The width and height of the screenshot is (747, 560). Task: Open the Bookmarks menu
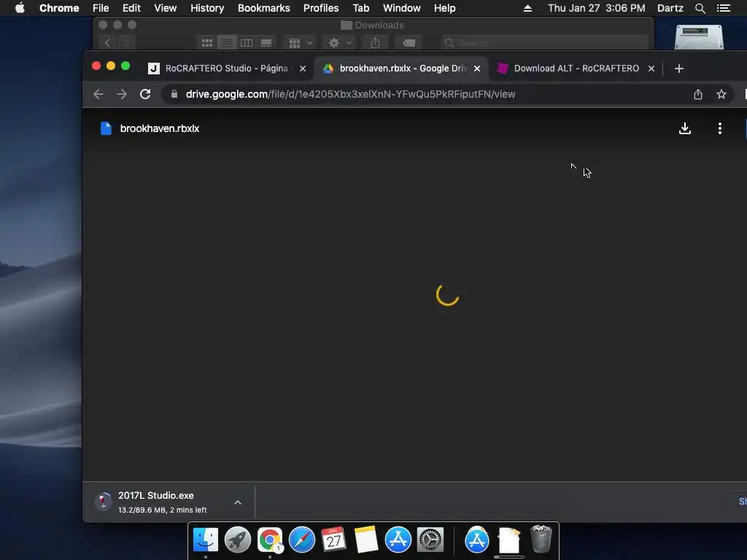(264, 8)
